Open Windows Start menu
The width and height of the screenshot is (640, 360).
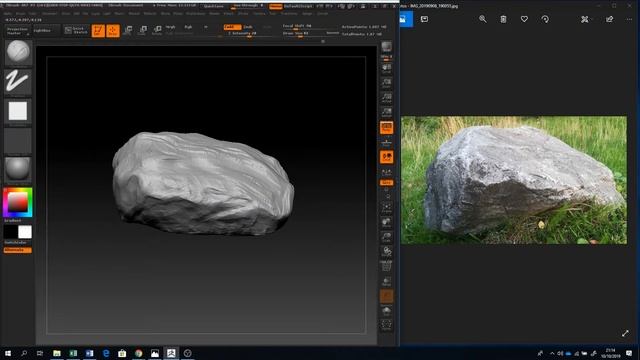[8, 353]
